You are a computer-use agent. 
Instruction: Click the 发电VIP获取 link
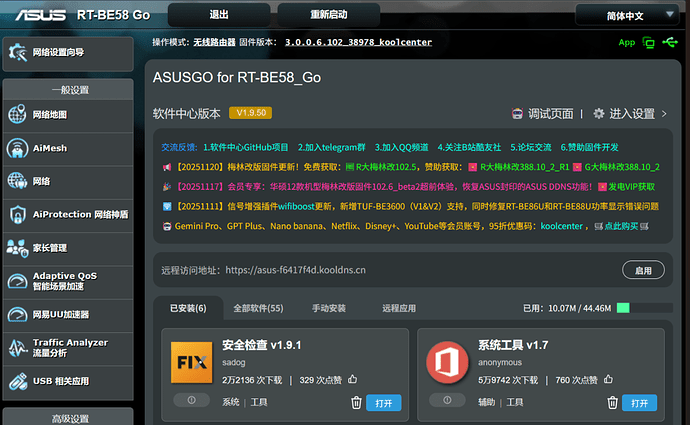631,187
